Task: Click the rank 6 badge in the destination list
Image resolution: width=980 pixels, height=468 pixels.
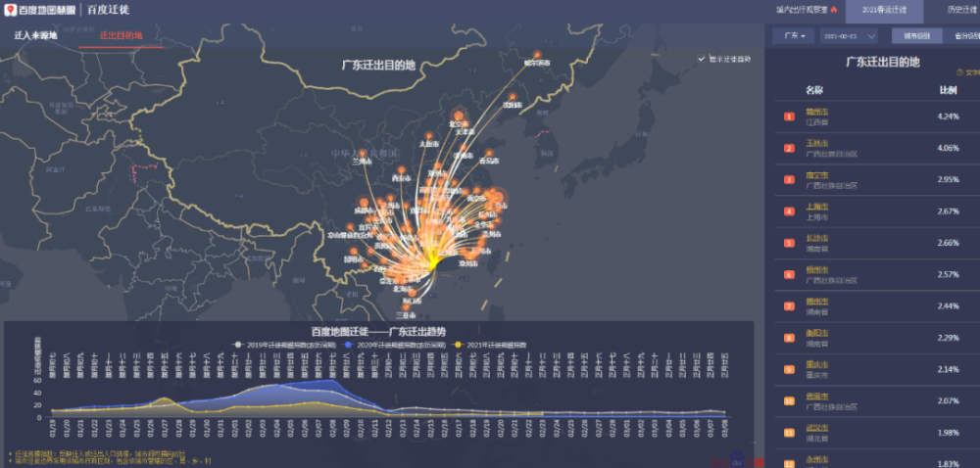Action: [x=789, y=274]
